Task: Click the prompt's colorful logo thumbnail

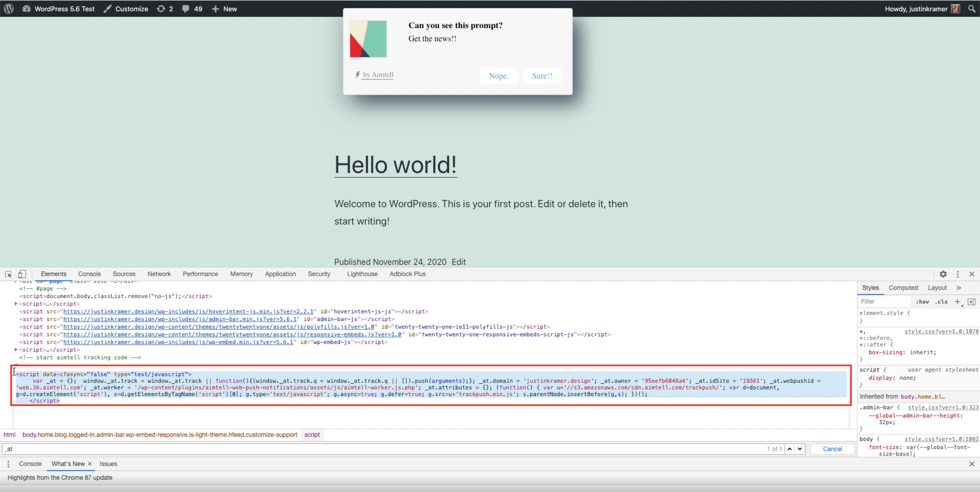Action: click(368, 39)
